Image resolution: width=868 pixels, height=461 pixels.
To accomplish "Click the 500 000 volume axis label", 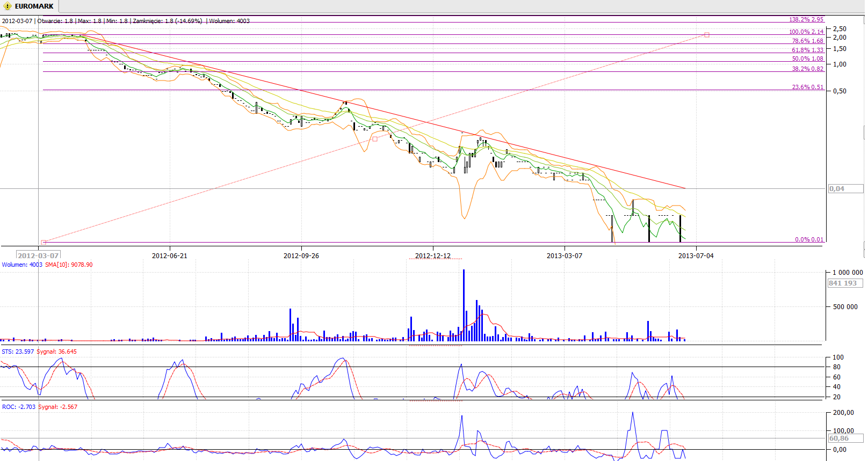I will coord(845,307).
